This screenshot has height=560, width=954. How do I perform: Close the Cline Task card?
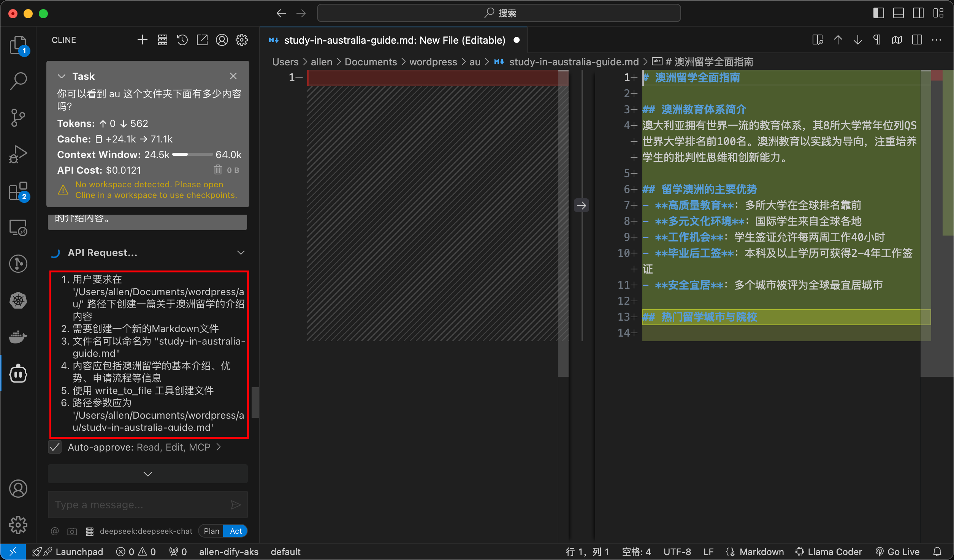pyautogui.click(x=233, y=76)
